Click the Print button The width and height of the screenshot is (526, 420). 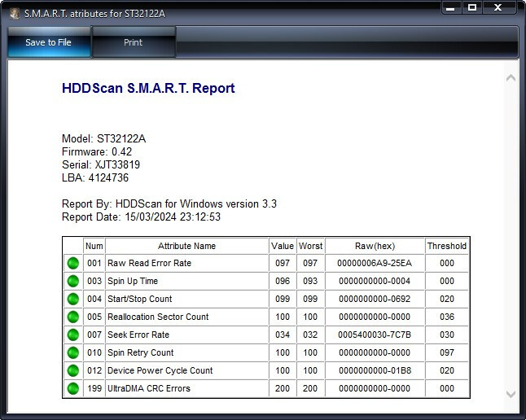click(x=134, y=42)
